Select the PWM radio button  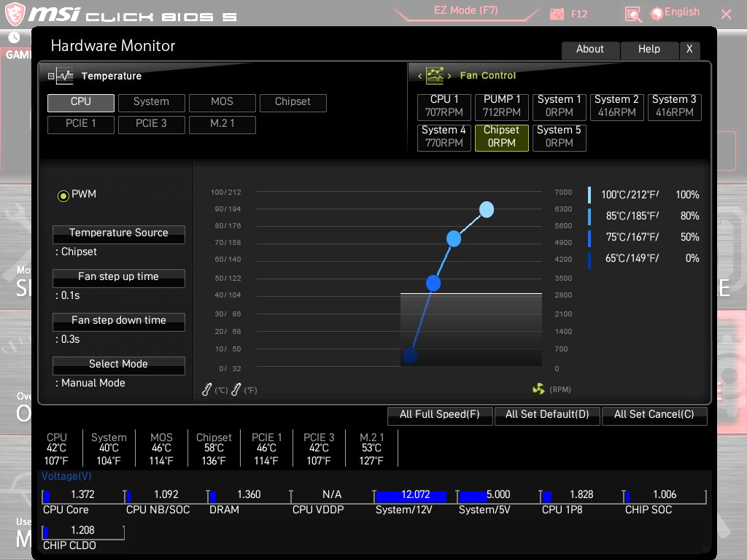pyautogui.click(x=63, y=195)
